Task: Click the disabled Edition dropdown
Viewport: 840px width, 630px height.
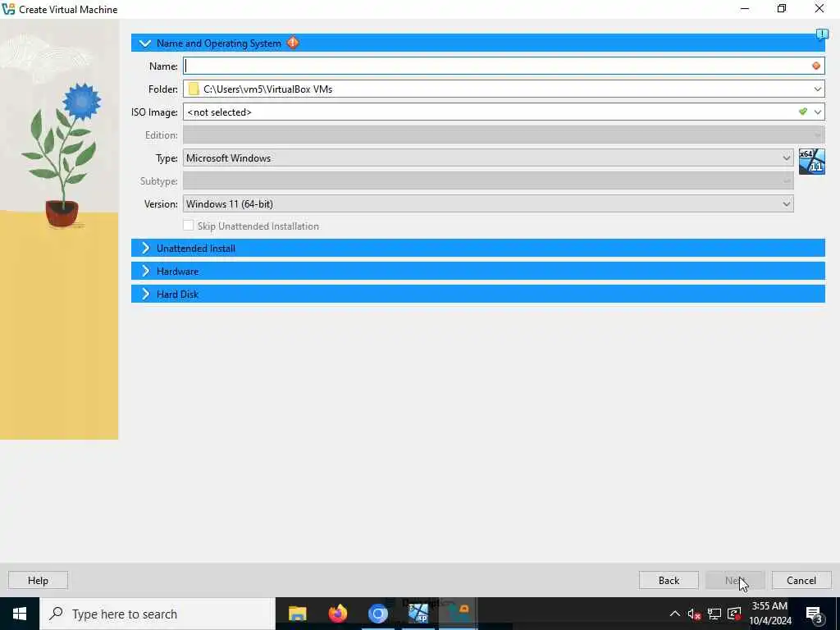Action: [504, 135]
